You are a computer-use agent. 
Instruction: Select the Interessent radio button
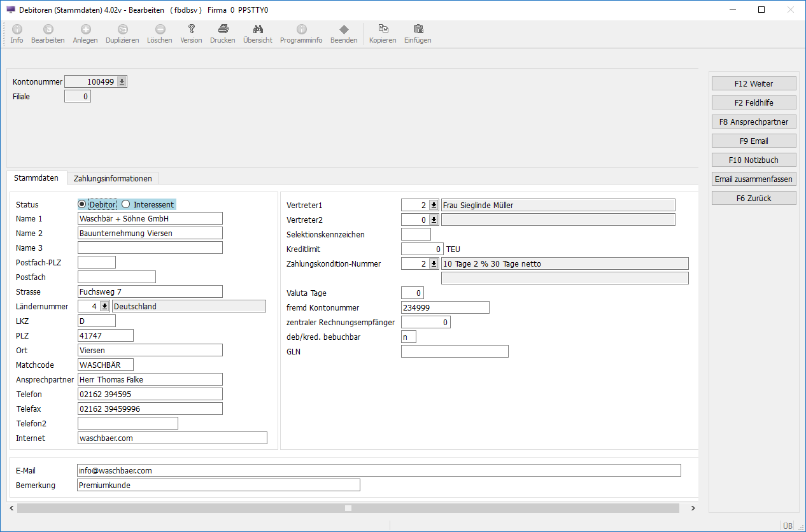tap(126, 204)
